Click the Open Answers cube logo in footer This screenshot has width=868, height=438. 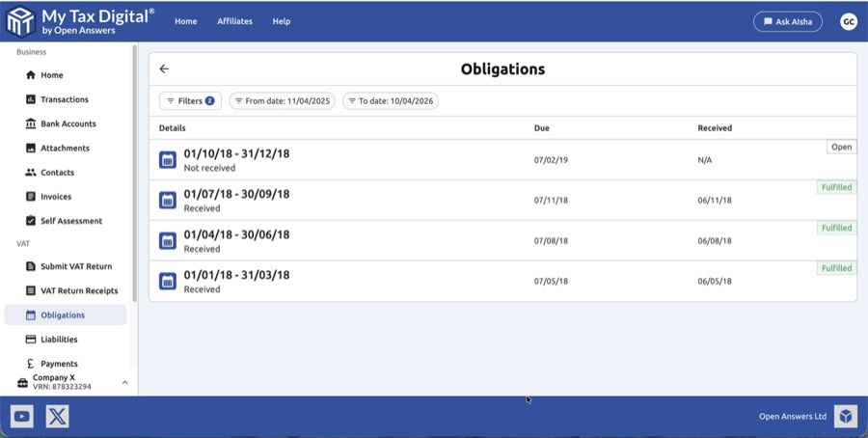click(845, 417)
